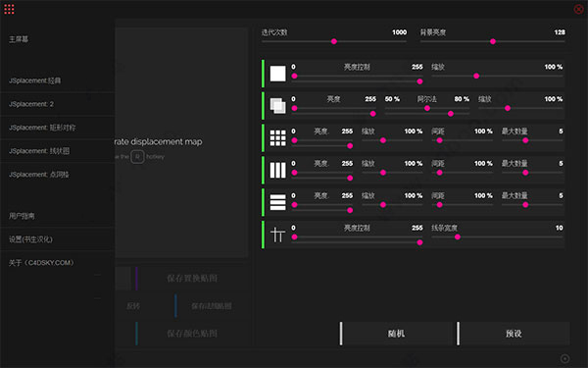
Task: Click 缩放 handle in overlapping squares row
Action: pos(508,108)
